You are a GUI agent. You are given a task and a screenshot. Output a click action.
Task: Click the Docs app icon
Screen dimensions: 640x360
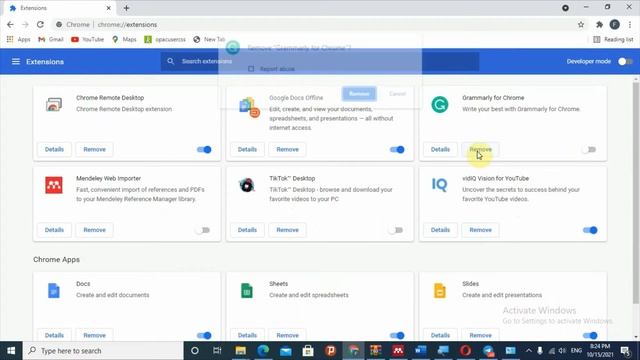[54, 291]
